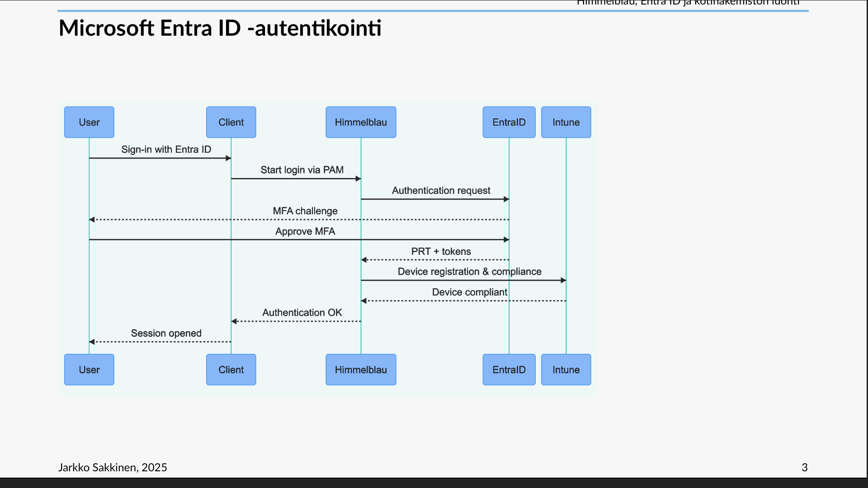868x488 pixels.
Task: Click 'Device registration & compliance' label
Action: coord(469,272)
